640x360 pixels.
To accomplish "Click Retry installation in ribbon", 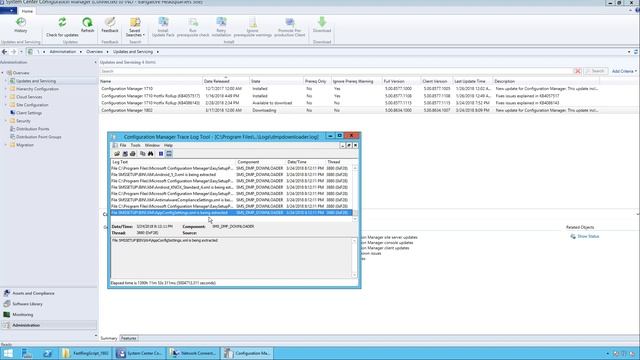I will pos(221,27).
